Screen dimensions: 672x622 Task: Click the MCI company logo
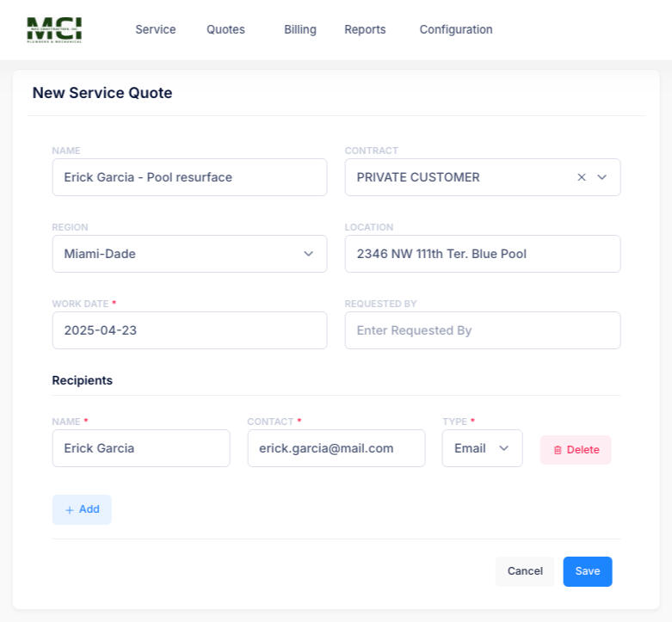tap(54, 29)
